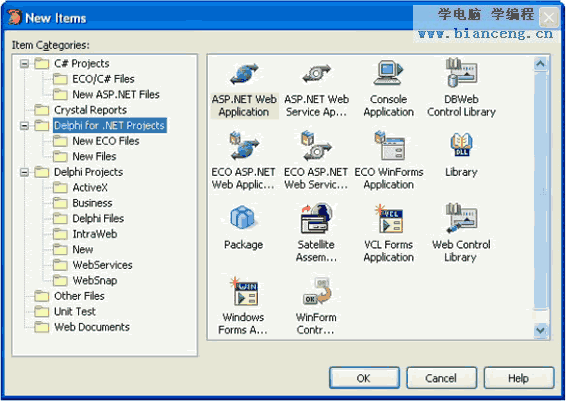Open the Crystal Reports category
Image resolution: width=566 pixels, height=401 pixels.
90,110
